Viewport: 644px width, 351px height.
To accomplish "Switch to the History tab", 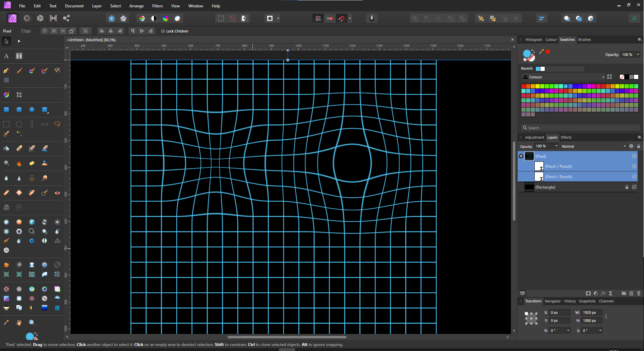I will [570, 301].
